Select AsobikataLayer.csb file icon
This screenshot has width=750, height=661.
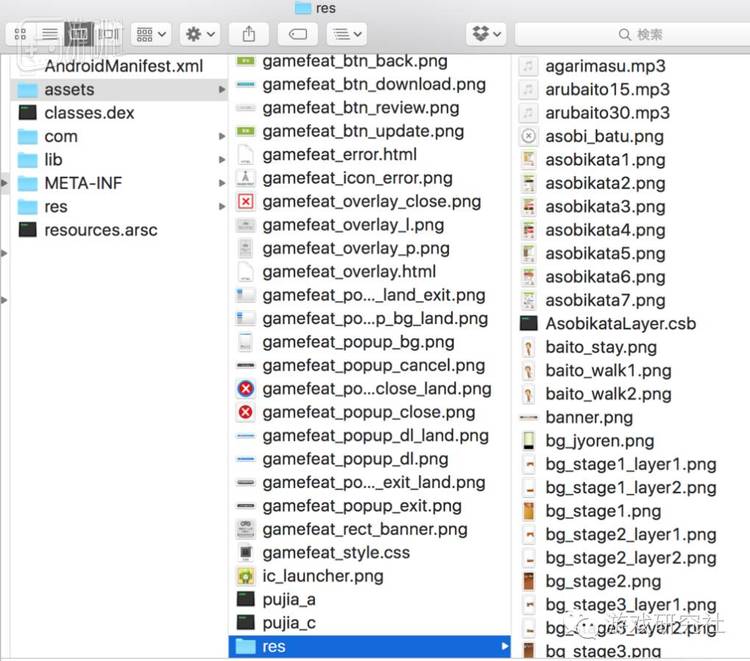click(x=529, y=323)
